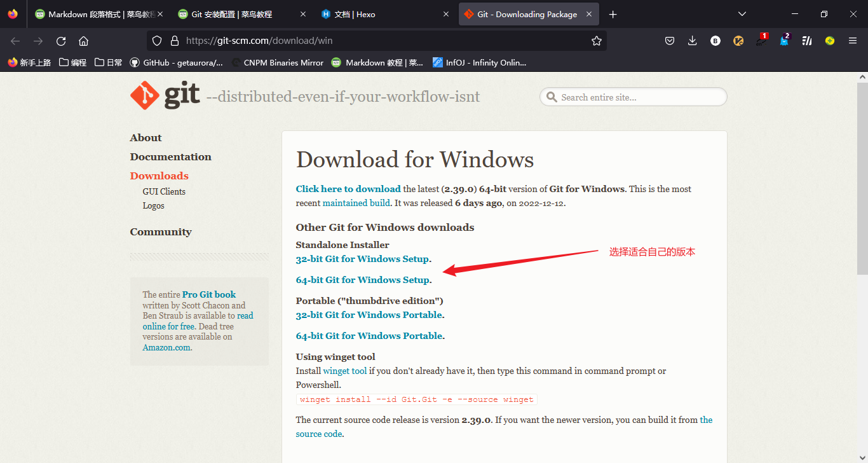Open a new tab
Screen dimensions: 868x463
tap(613, 14)
